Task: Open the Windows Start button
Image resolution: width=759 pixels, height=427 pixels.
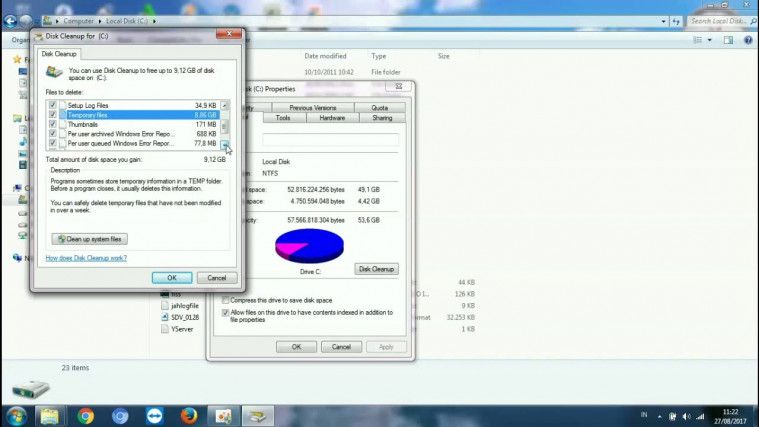Action: [x=16, y=416]
